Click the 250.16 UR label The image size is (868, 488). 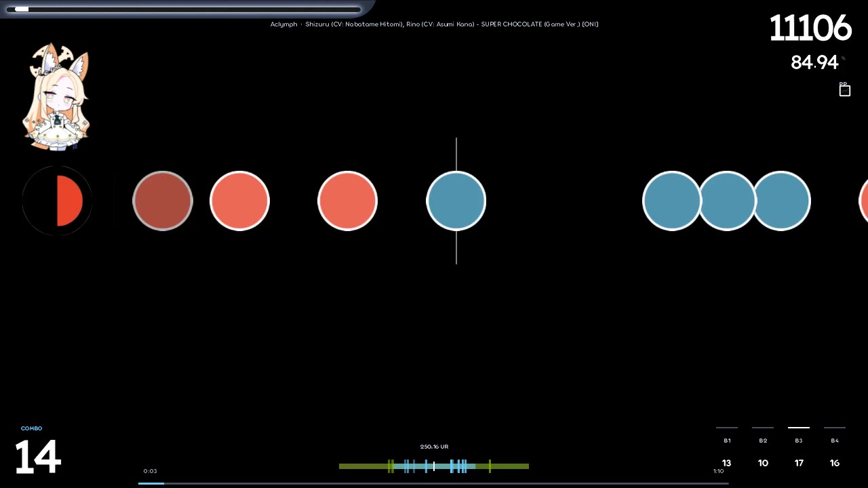click(x=434, y=447)
